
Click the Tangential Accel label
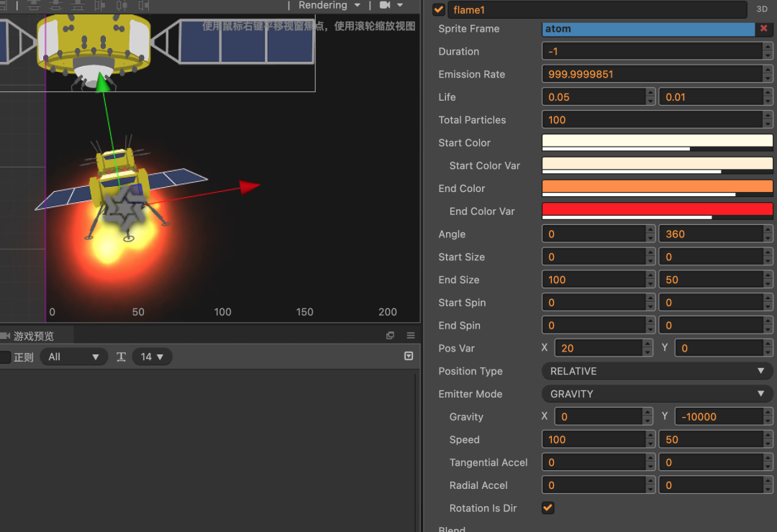click(488, 462)
